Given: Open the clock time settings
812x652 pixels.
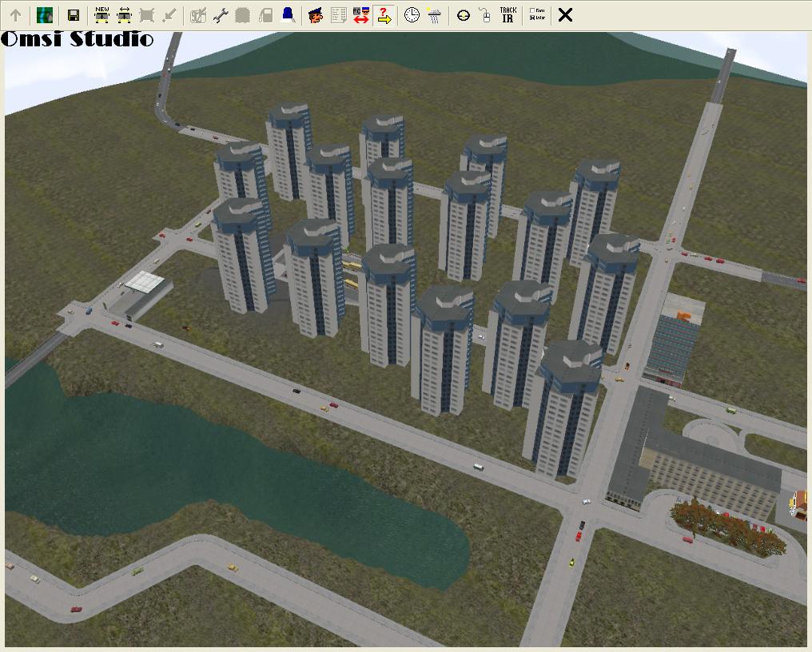Looking at the screenshot, I should pyautogui.click(x=412, y=15).
